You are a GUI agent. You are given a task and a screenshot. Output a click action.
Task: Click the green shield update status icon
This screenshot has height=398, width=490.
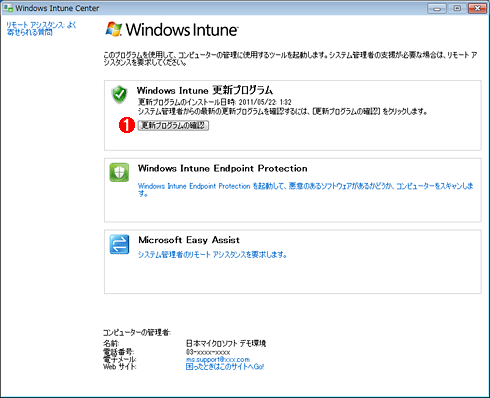[120, 94]
